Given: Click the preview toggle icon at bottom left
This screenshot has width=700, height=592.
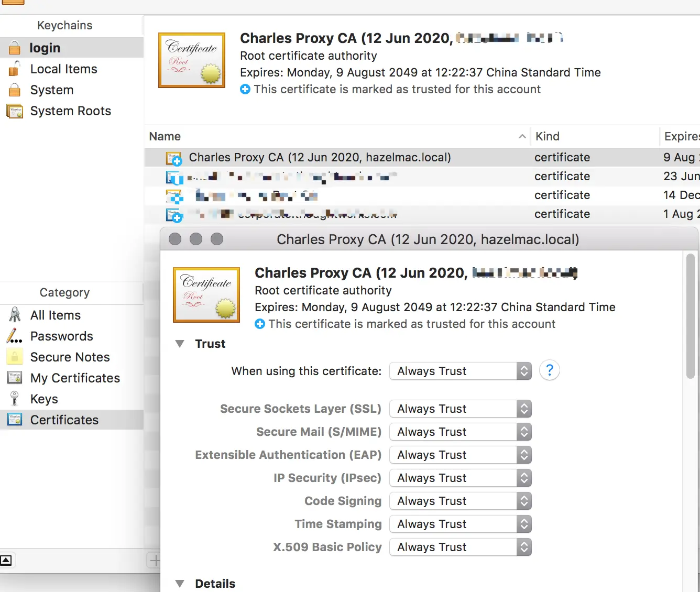Looking at the screenshot, I should point(6,560).
